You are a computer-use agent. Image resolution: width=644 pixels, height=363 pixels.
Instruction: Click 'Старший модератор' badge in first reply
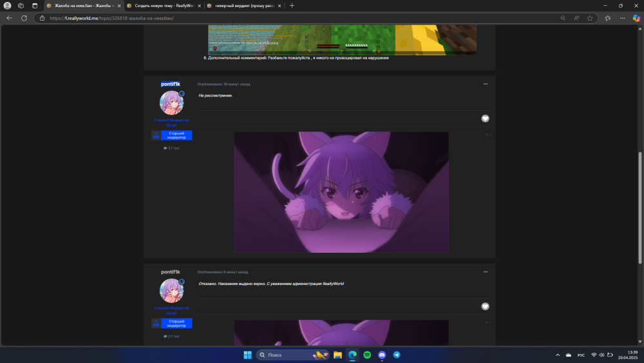(172, 135)
